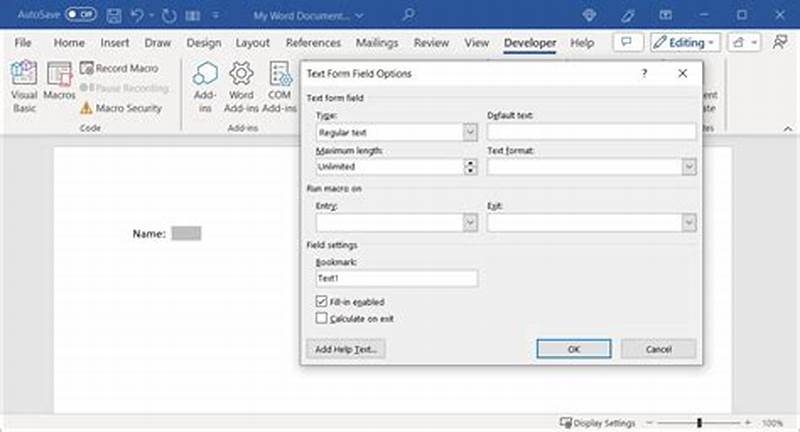Open the Draw tab
800x432 pixels.
(158, 43)
